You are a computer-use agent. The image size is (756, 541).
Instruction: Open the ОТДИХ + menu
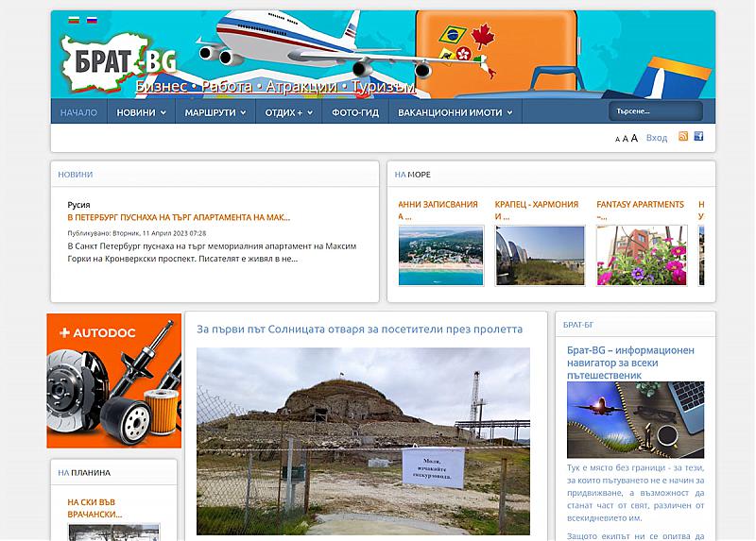coord(289,112)
